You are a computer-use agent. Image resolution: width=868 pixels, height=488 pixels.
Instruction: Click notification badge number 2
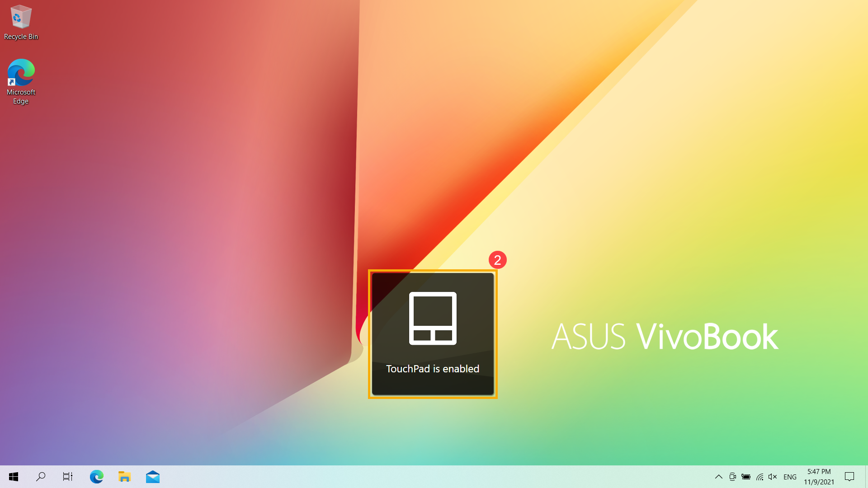pos(496,259)
